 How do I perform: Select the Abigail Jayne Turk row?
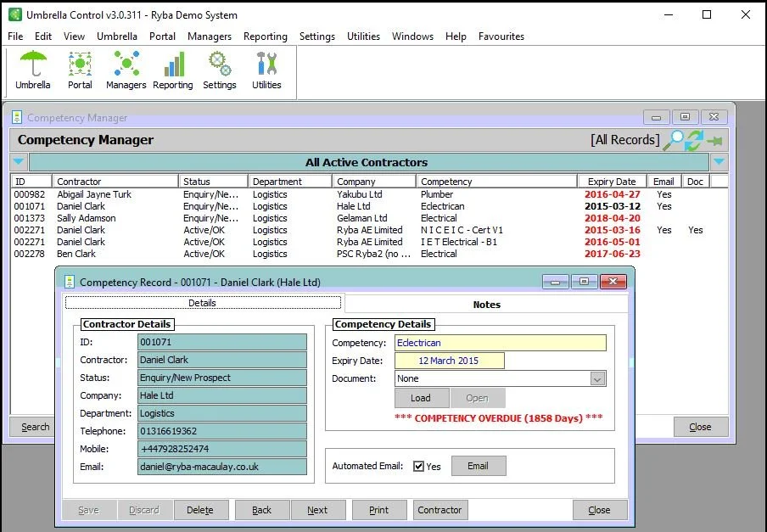tap(369, 194)
